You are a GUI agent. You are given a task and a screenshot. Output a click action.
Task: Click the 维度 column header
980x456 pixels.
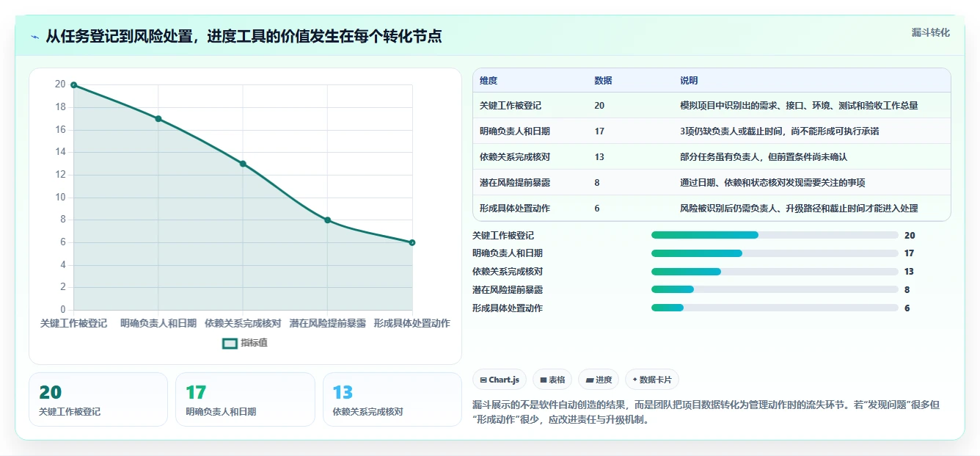pyautogui.click(x=489, y=81)
